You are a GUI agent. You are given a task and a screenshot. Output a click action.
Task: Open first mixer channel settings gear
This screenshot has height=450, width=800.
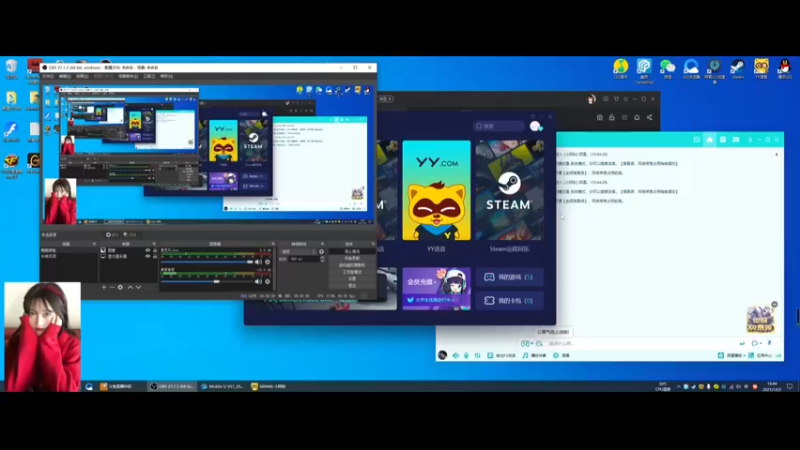[x=267, y=262]
